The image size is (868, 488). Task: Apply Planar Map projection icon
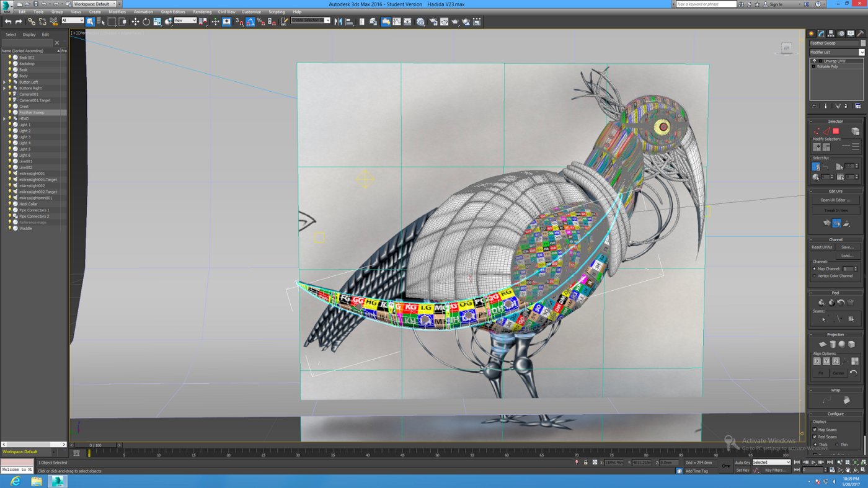823,344
